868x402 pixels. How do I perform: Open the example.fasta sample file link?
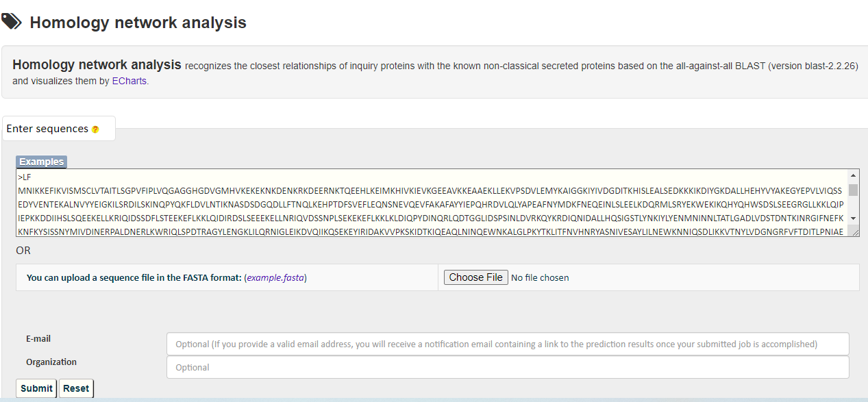(x=275, y=277)
